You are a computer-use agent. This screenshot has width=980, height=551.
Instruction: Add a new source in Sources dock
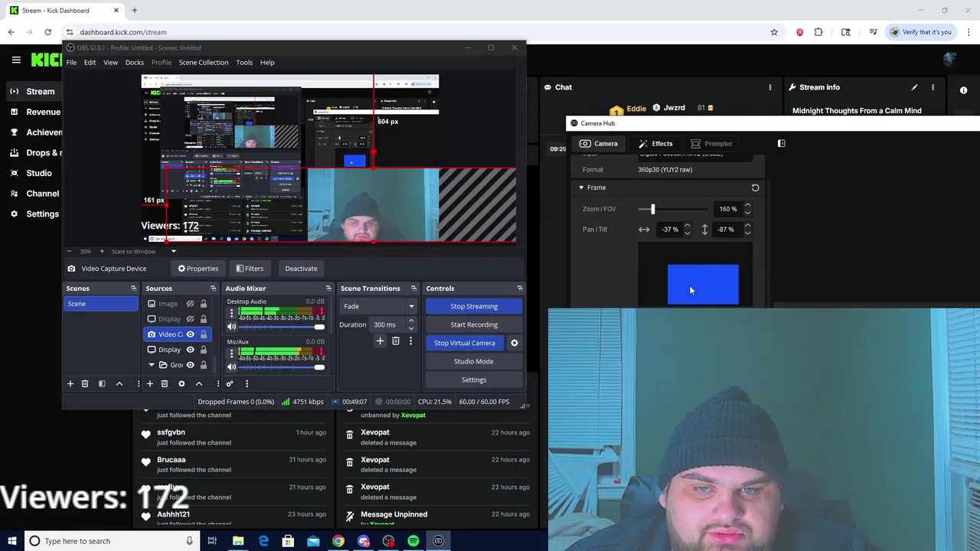tap(150, 383)
